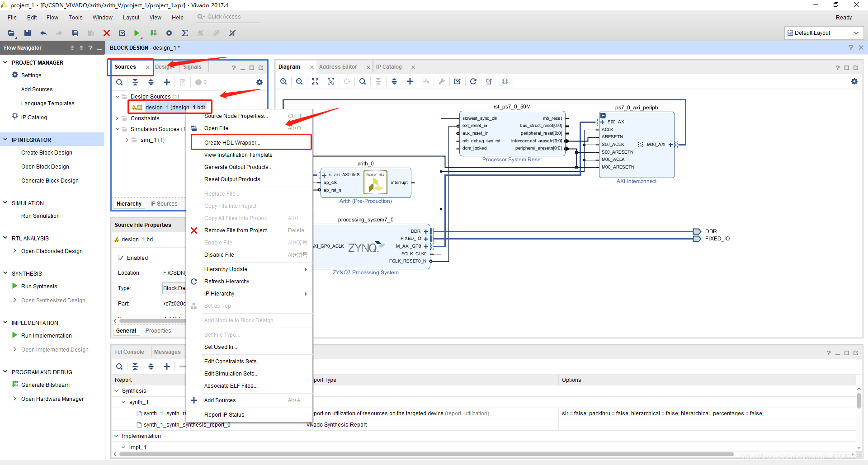Click the red X delete icon in main toolbar
This screenshot has height=465, width=868.
(x=107, y=33)
